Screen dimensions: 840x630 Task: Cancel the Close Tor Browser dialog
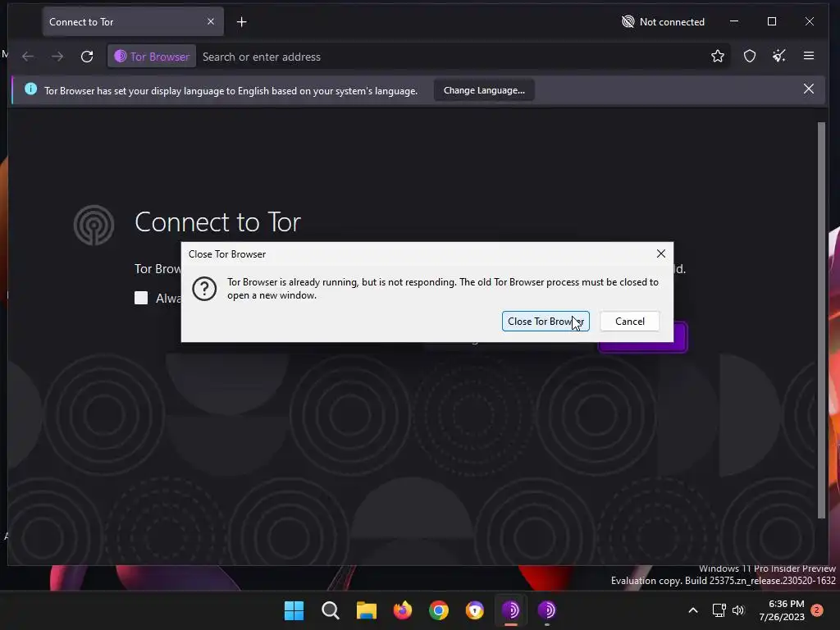click(629, 322)
